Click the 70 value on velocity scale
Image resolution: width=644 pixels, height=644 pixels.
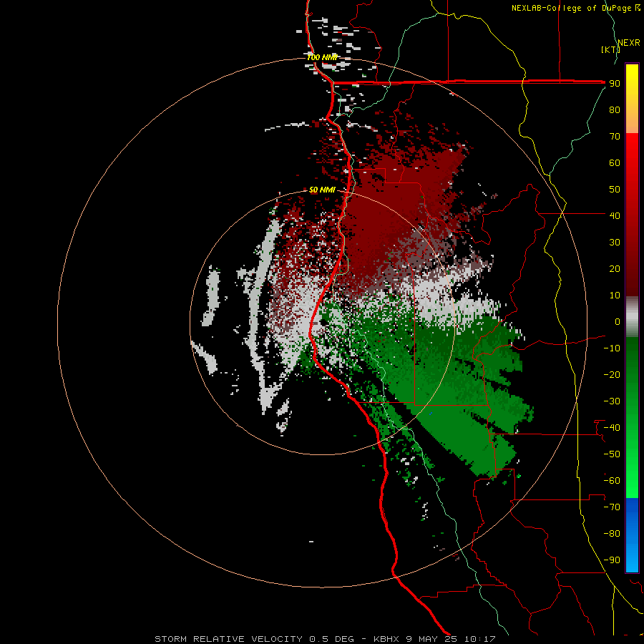(615, 137)
